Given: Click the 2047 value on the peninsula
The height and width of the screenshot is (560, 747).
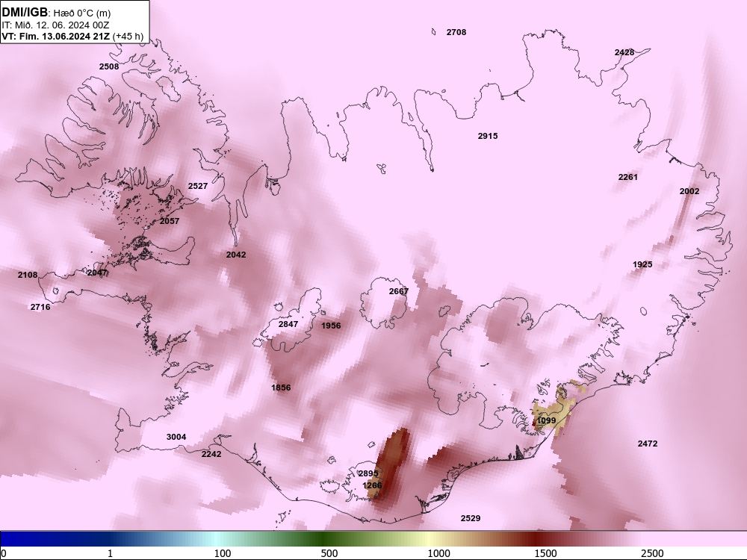Looking at the screenshot, I should [x=96, y=273].
